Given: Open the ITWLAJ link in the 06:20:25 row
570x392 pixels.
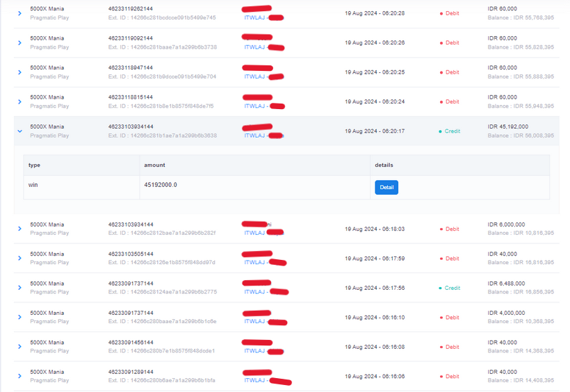Looking at the screenshot, I should [254, 76].
